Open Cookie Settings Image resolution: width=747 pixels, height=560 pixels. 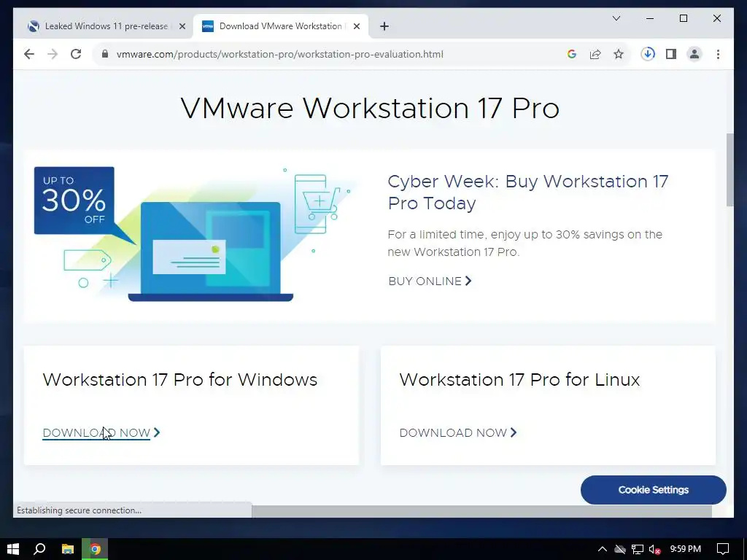tap(653, 489)
